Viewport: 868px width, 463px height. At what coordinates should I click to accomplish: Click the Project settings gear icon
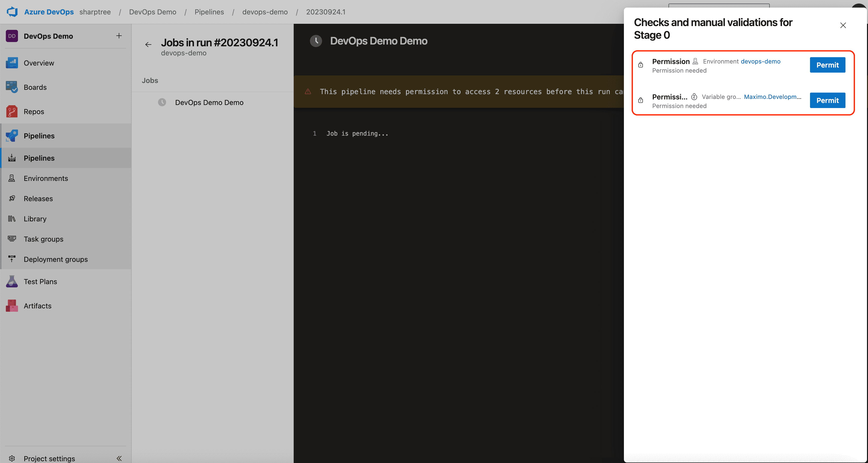(x=12, y=458)
